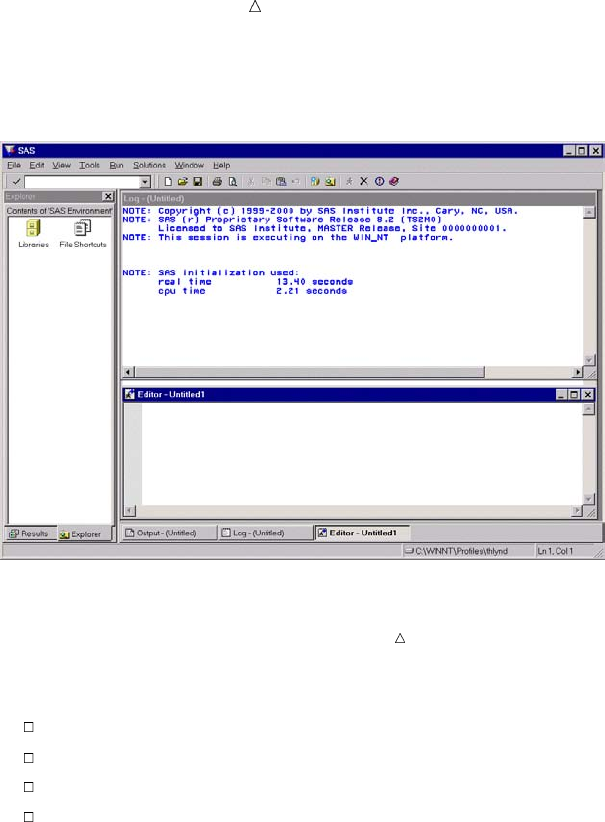Click the Log window's left scroll arrow

tap(128, 372)
